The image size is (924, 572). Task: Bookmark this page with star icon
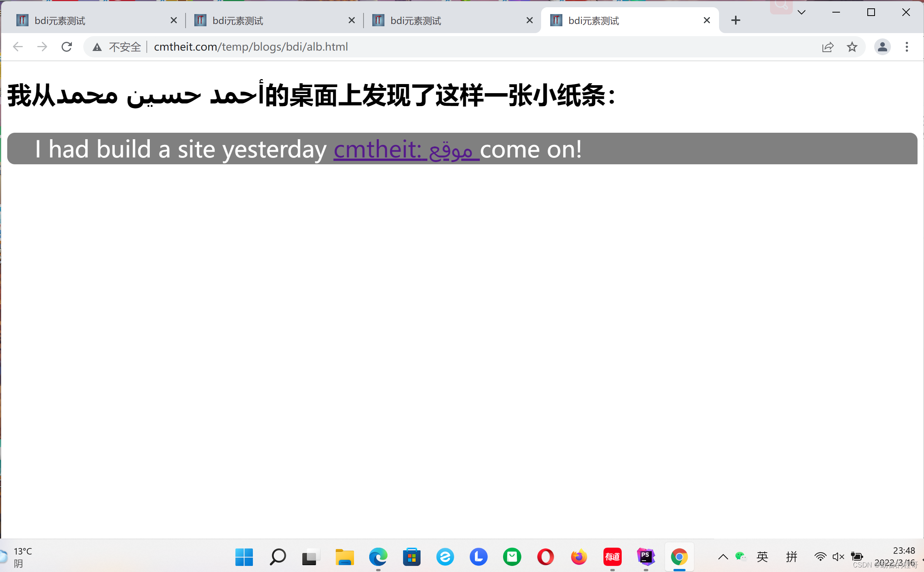[852, 47]
